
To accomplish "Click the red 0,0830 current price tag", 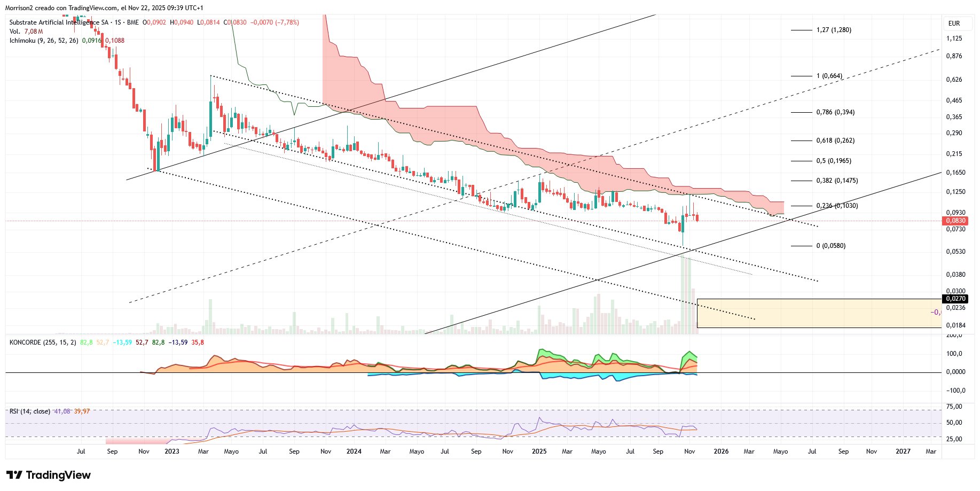I will [955, 221].
